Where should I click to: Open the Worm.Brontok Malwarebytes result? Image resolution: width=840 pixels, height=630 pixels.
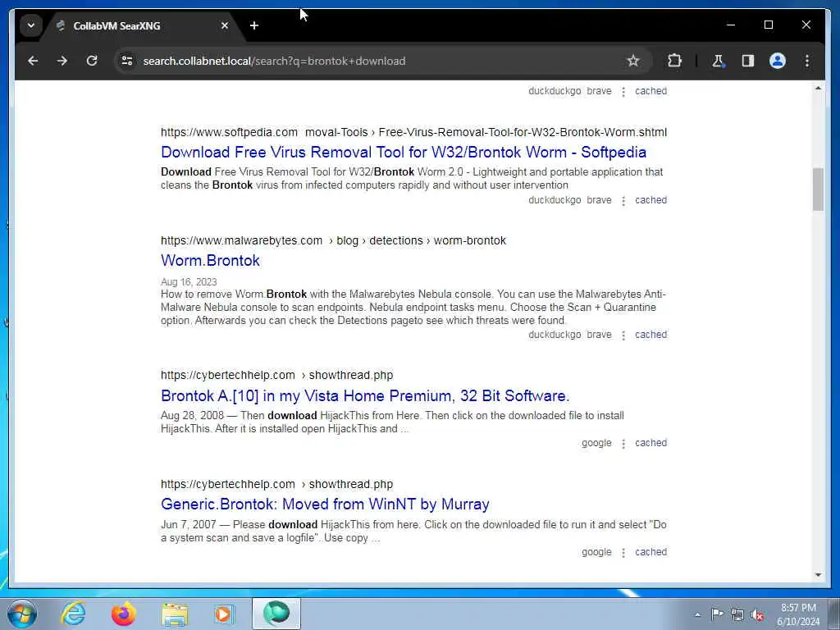click(x=210, y=260)
